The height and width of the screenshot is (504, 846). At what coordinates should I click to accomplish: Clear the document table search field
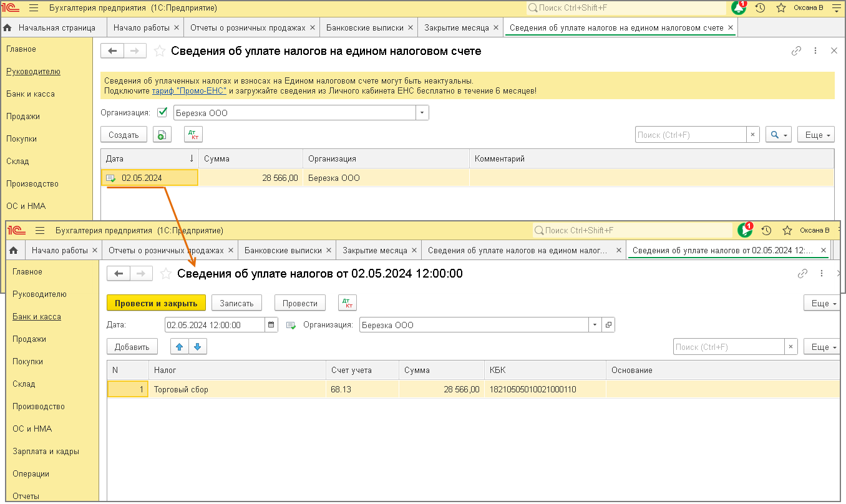click(790, 347)
